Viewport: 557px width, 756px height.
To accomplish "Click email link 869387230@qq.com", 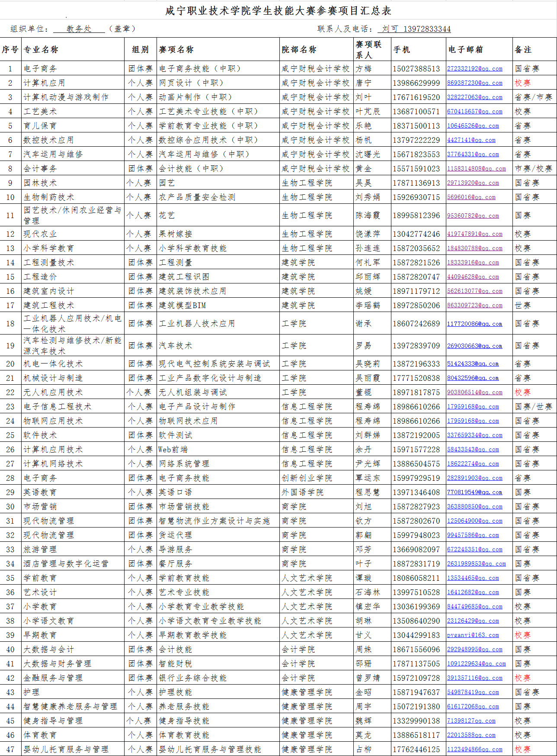I will [474, 83].
